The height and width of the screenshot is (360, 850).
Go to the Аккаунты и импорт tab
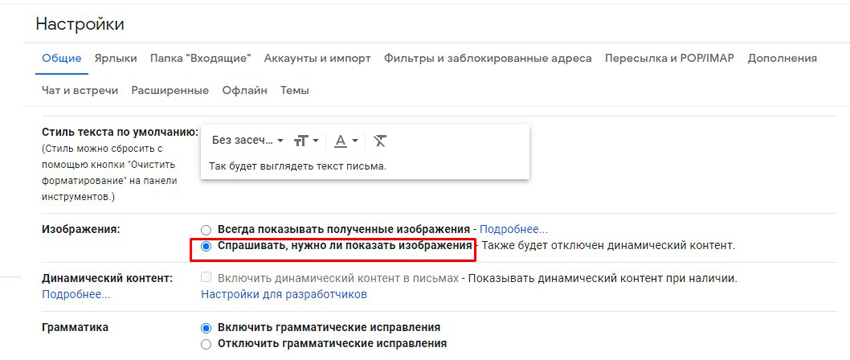(x=318, y=59)
